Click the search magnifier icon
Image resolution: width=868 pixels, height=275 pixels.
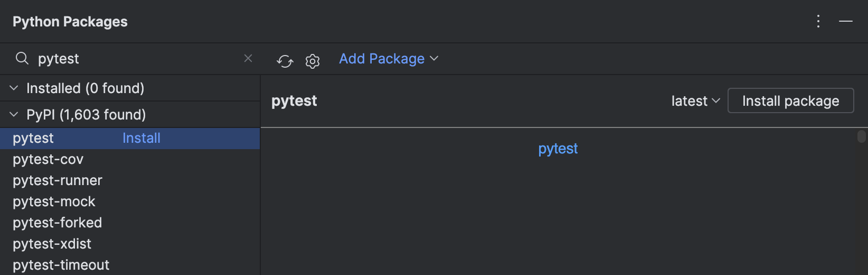tap(22, 58)
